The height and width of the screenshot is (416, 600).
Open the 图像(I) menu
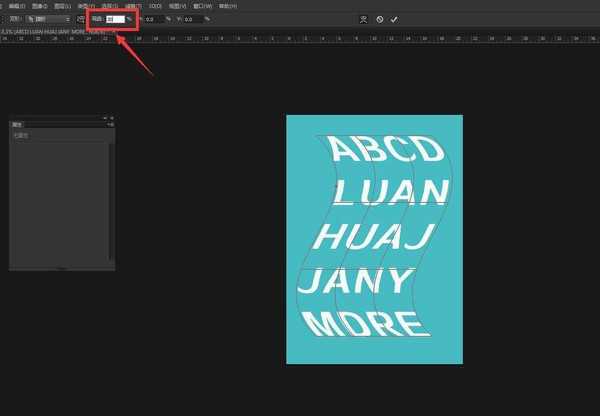click(42, 6)
